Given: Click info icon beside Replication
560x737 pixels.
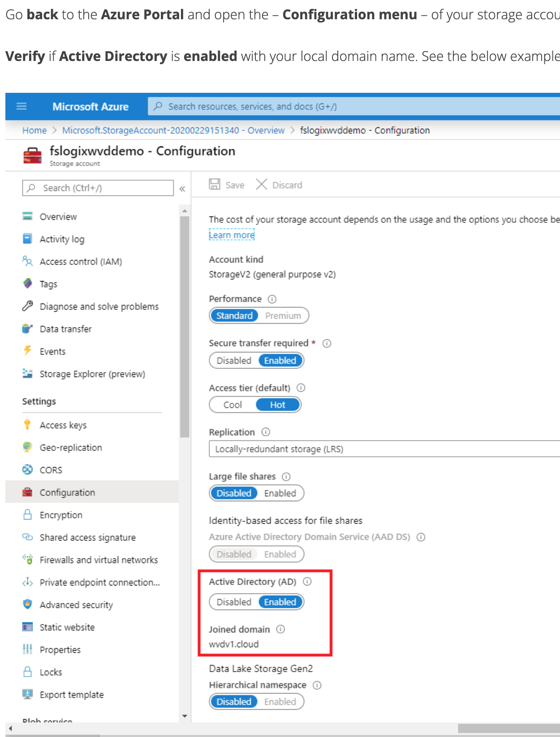Looking at the screenshot, I should [x=266, y=432].
